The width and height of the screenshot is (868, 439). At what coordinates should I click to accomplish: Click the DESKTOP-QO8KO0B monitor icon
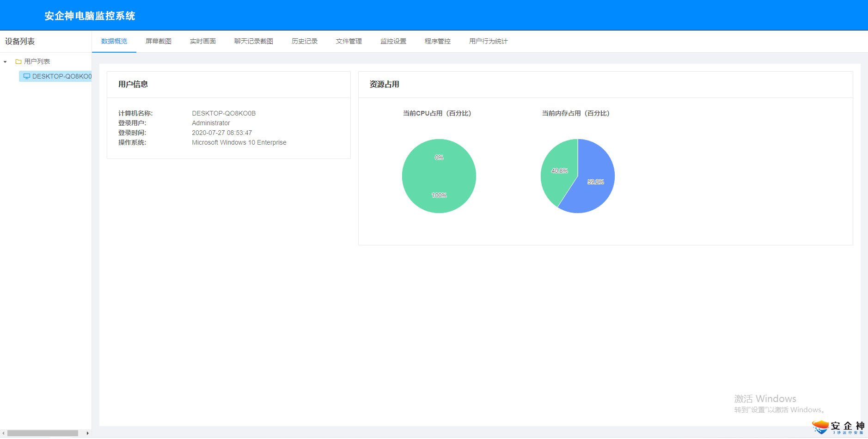coord(27,76)
